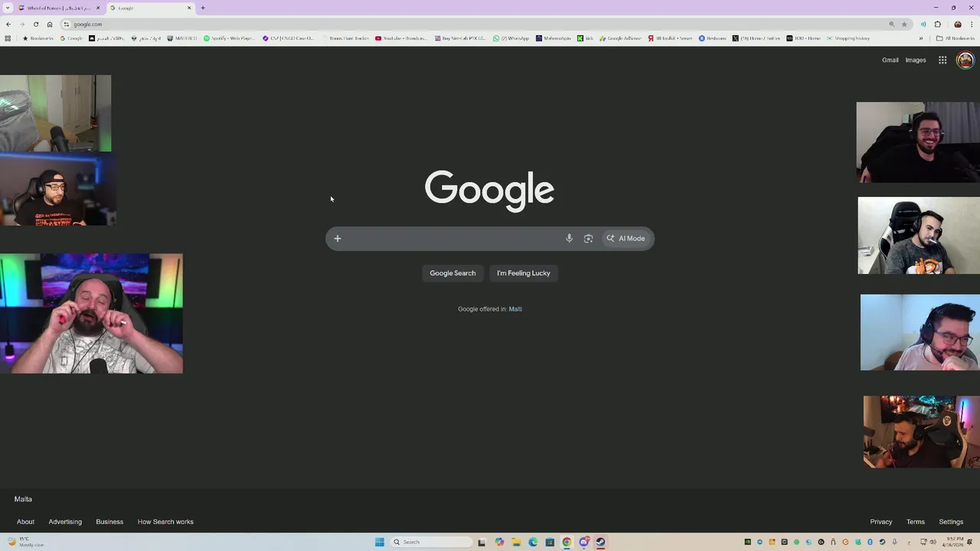This screenshot has width=980, height=551.
Task: Open the Terms footer link
Action: [x=916, y=522]
